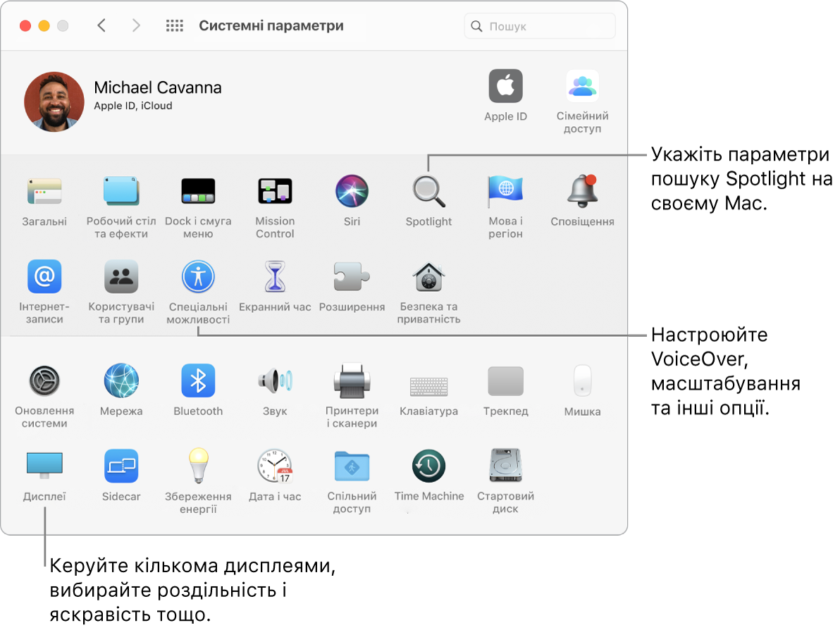Open Spotlight preferences
This screenshot has width=840, height=630.
[428, 191]
